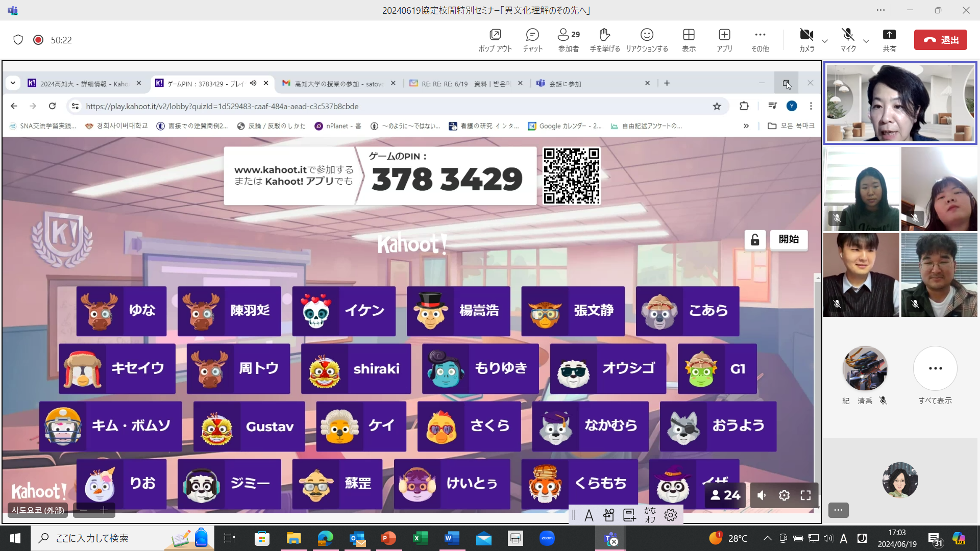Open the Teams chat panel
980x551 pixels.
pos(532,40)
